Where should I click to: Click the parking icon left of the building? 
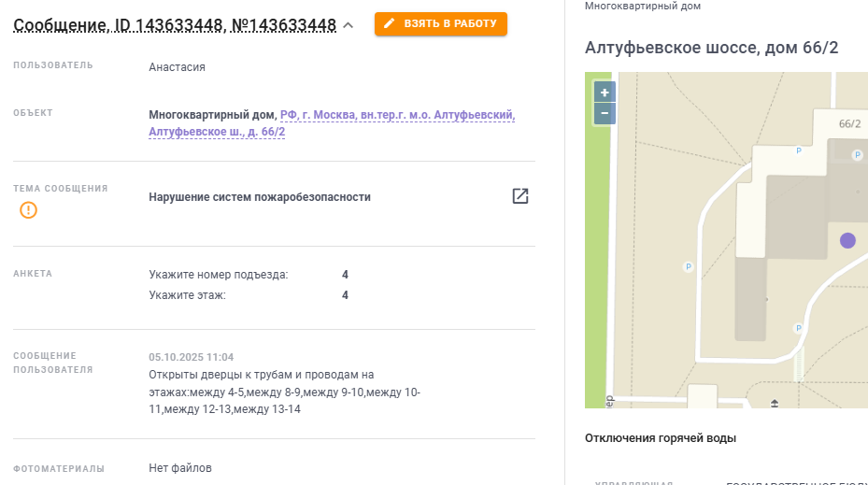point(688,267)
